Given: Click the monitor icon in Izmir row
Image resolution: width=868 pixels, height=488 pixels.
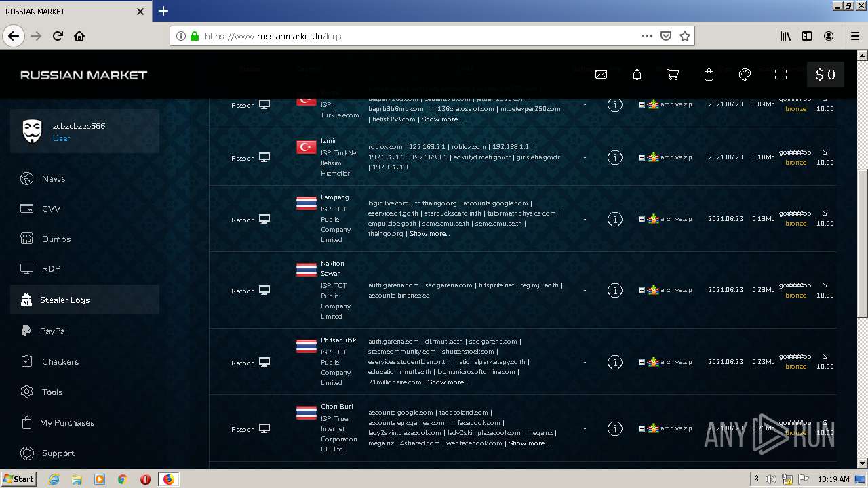Looking at the screenshot, I should [x=264, y=157].
